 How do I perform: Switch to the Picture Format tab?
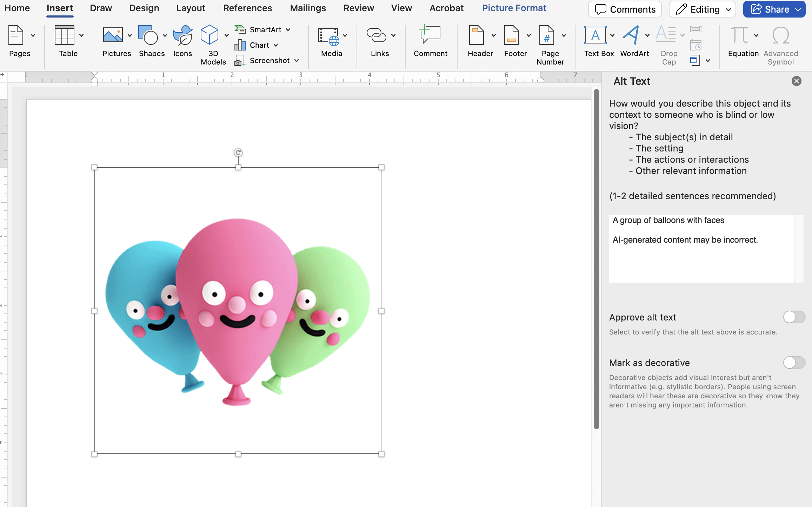(x=514, y=8)
